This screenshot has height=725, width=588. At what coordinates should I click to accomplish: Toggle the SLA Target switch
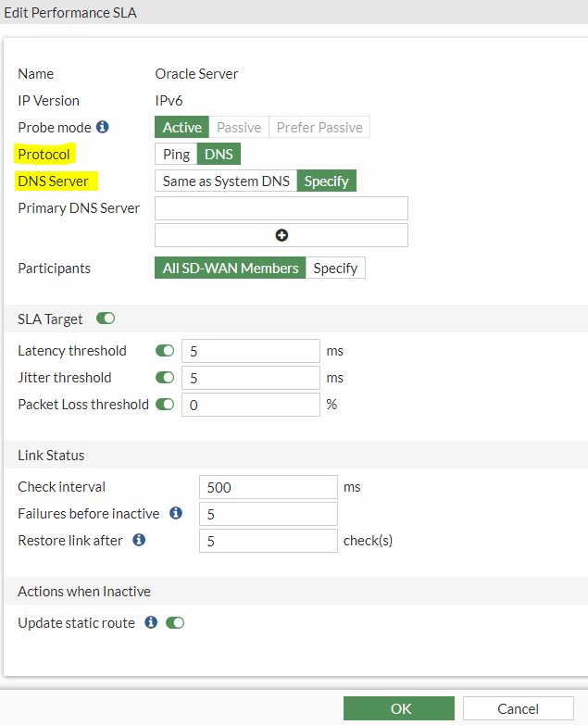(x=106, y=319)
